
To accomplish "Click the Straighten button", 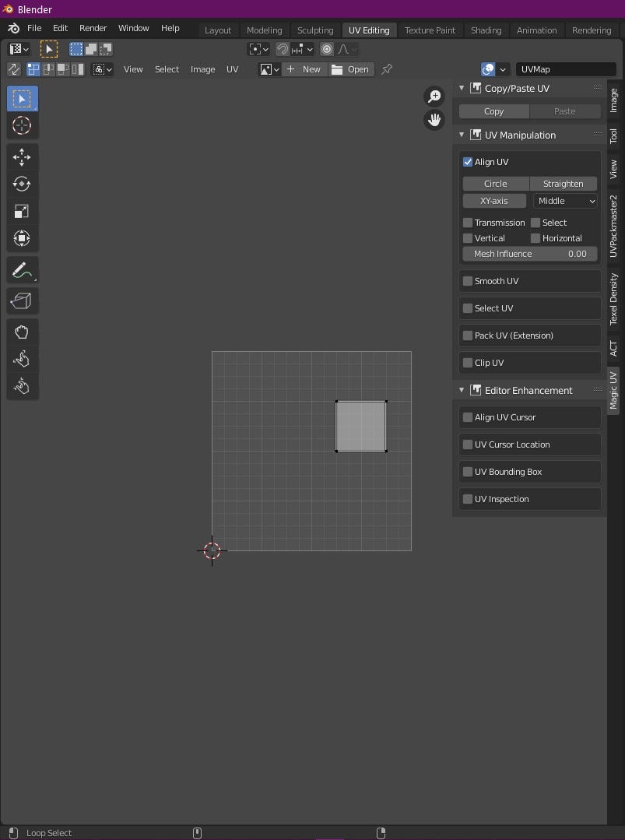I will 563,183.
